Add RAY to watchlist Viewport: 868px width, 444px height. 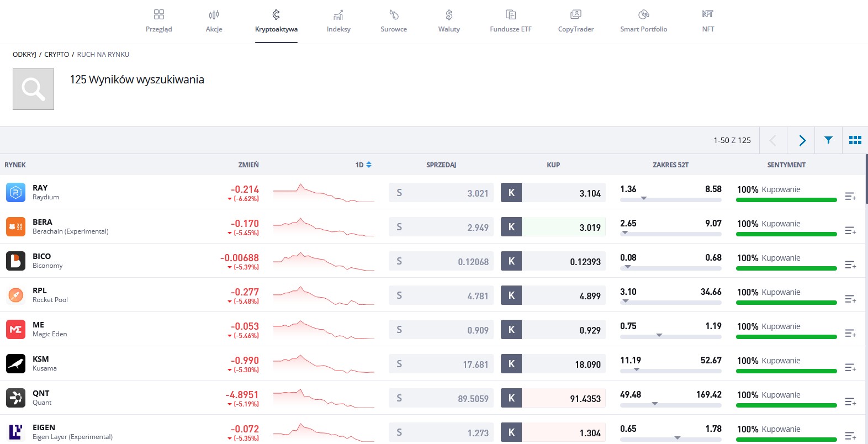pyautogui.click(x=850, y=196)
